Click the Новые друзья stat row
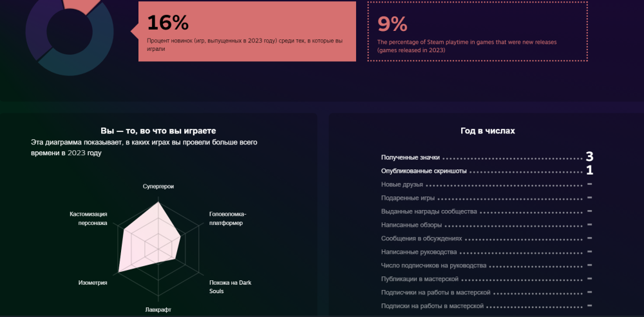The image size is (644, 317). click(402, 185)
